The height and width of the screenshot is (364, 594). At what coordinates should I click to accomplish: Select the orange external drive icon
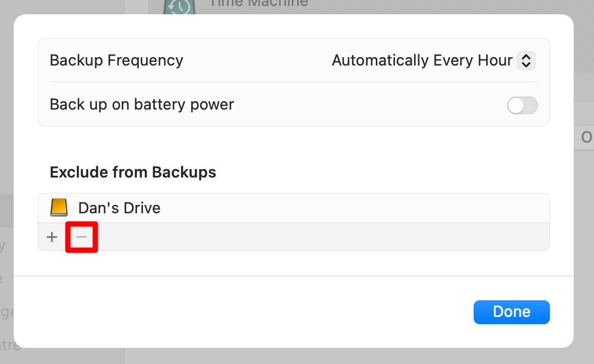click(59, 207)
